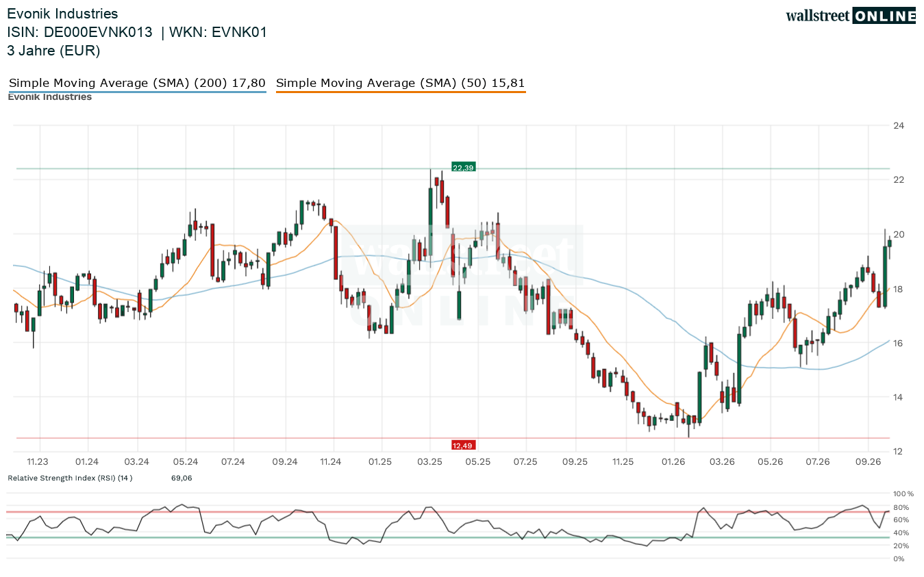Click the wallstreet ONLINE logo

pos(850,16)
